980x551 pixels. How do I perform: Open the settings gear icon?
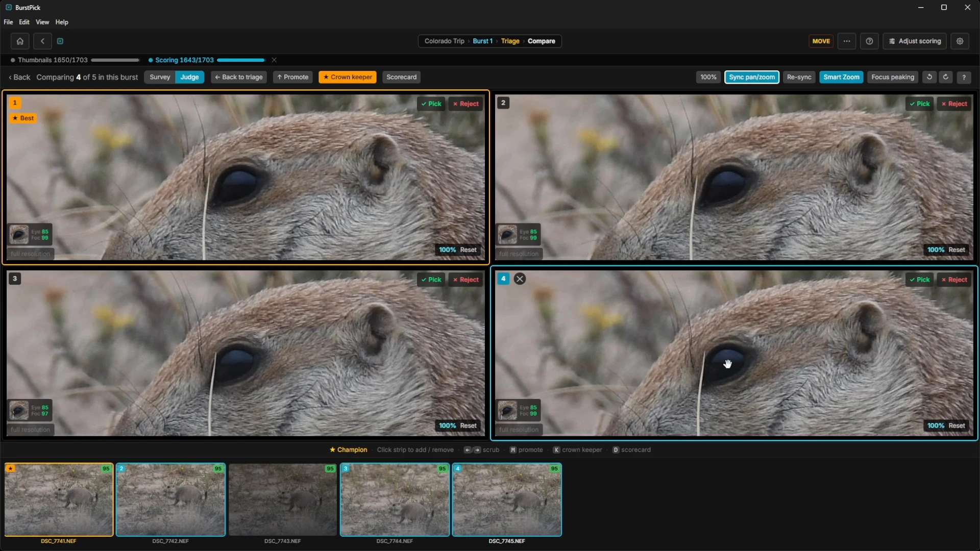960,41
